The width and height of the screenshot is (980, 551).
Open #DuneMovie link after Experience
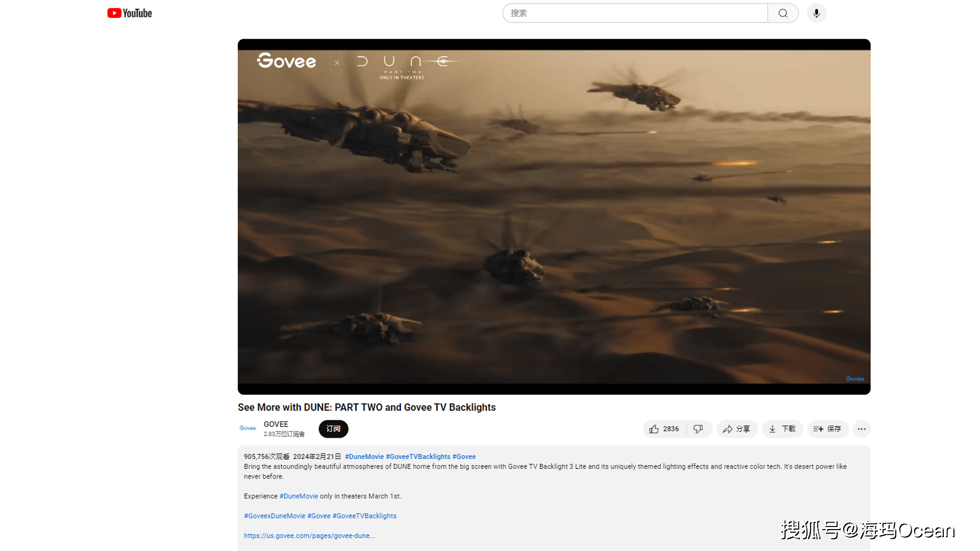coord(299,496)
